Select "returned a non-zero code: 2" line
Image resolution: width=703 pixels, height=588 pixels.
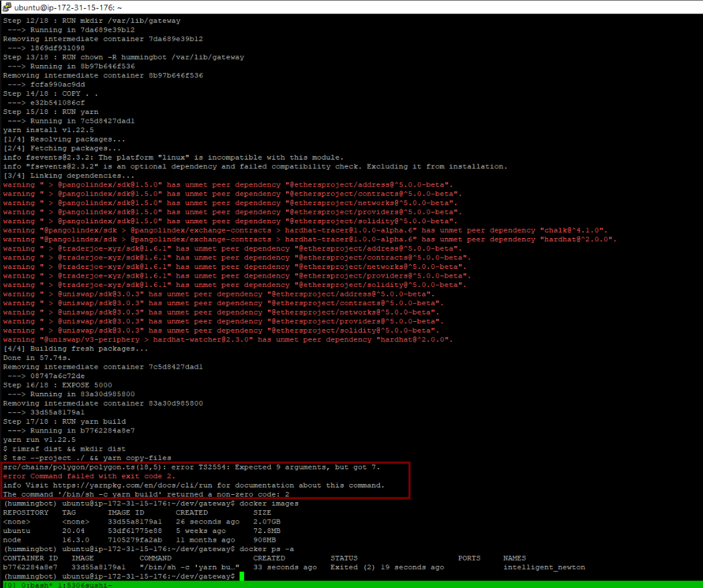click(146, 495)
